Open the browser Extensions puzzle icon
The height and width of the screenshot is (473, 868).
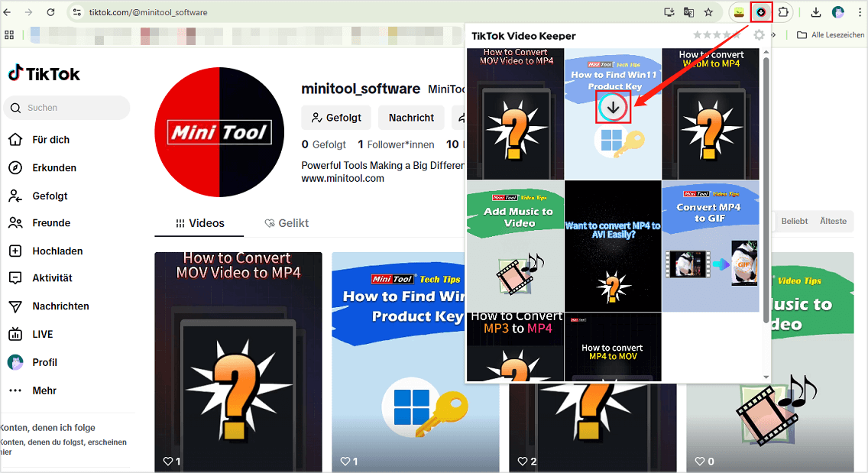(783, 12)
